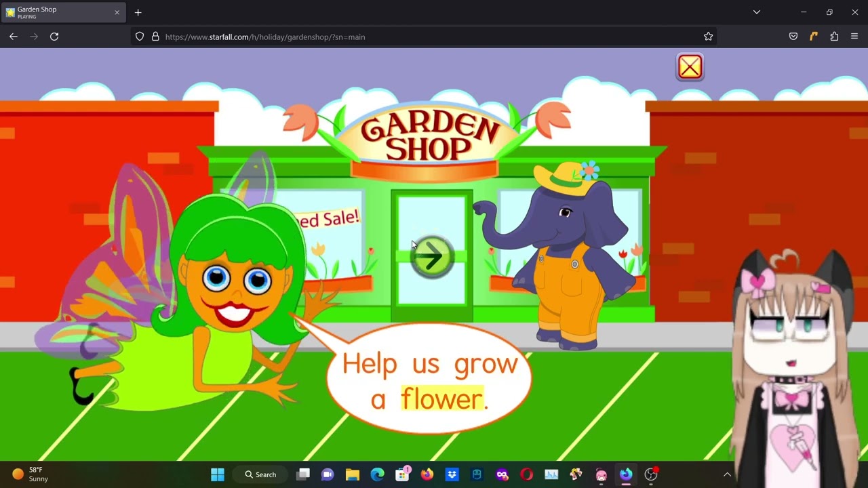Image resolution: width=868 pixels, height=488 pixels.
Task: Close the game with the red X button
Action: tap(690, 67)
